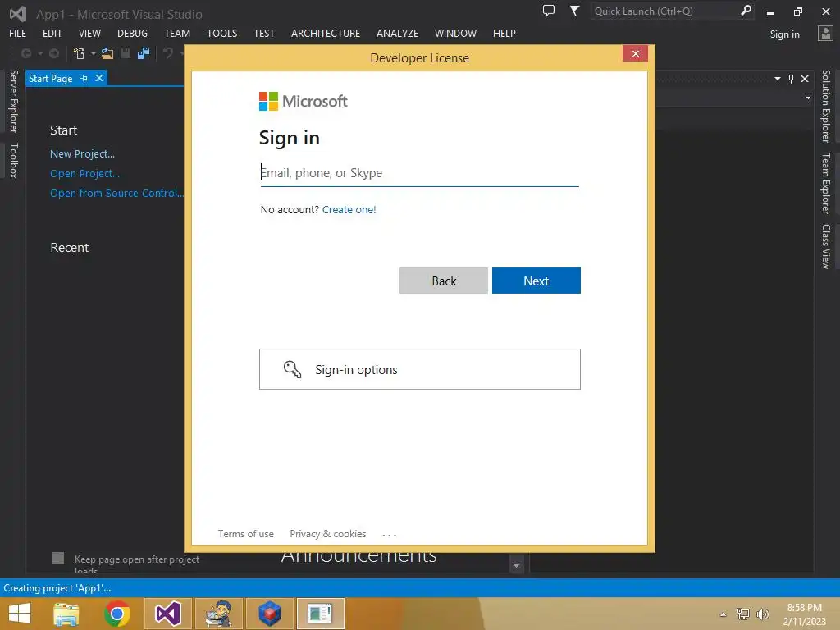This screenshot has width=840, height=630.
Task: Open the Server Explorer side tab
Action: pyautogui.click(x=13, y=101)
